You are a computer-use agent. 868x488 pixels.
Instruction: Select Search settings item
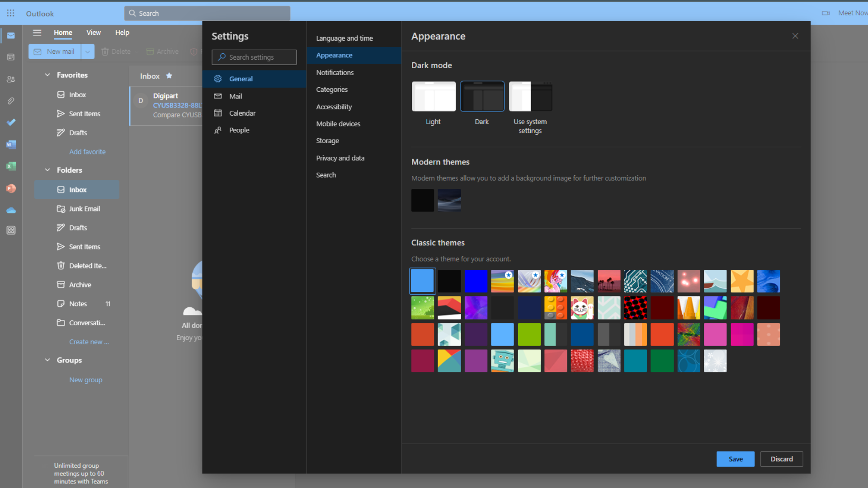click(x=354, y=175)
